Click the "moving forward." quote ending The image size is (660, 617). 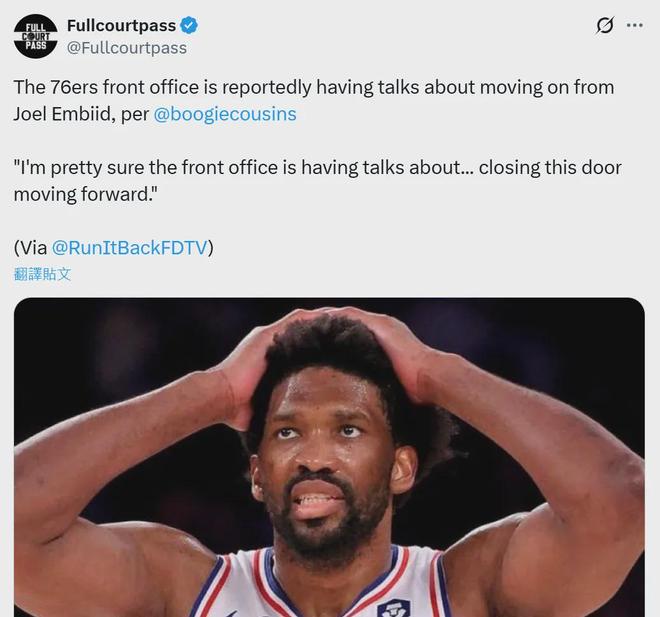(85, 194)
